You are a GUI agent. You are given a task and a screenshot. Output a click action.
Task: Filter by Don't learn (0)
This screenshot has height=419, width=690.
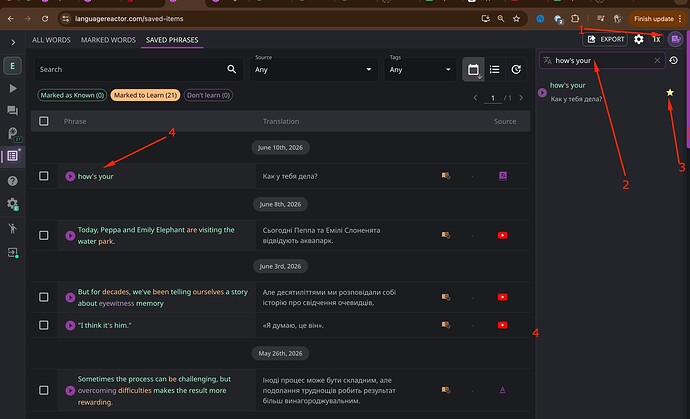208,95
